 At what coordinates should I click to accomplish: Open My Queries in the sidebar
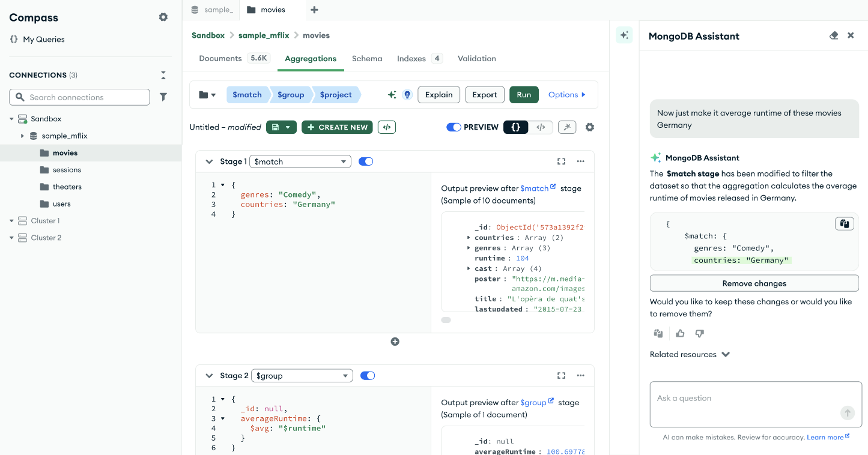pos(37,39)
